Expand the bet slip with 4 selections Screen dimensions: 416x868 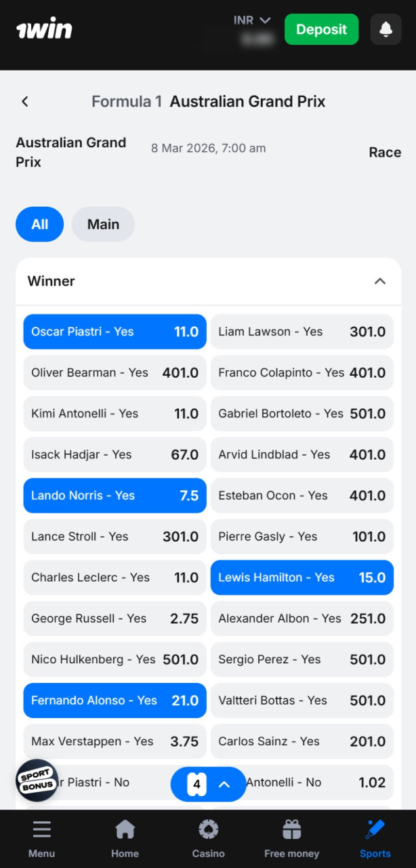tap(208, 783)
